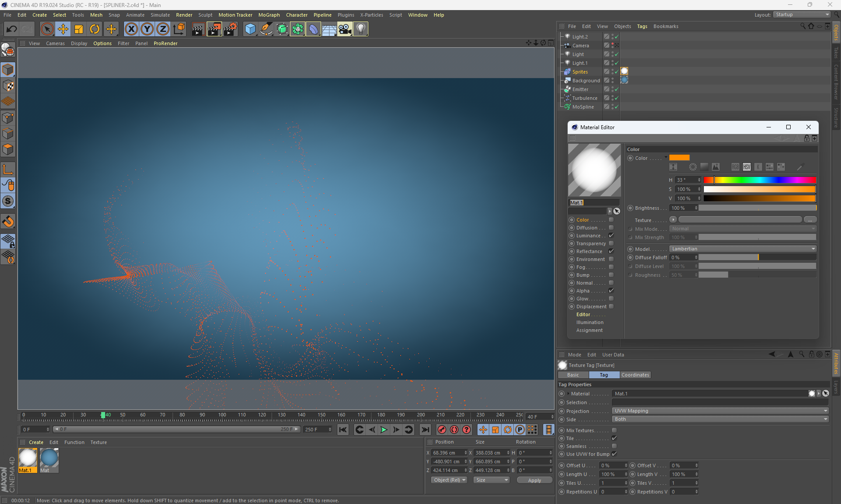Viewport: 841px width, 504px height.
Task: Open Edit Render Settings icon
Action: coord(230,29)
